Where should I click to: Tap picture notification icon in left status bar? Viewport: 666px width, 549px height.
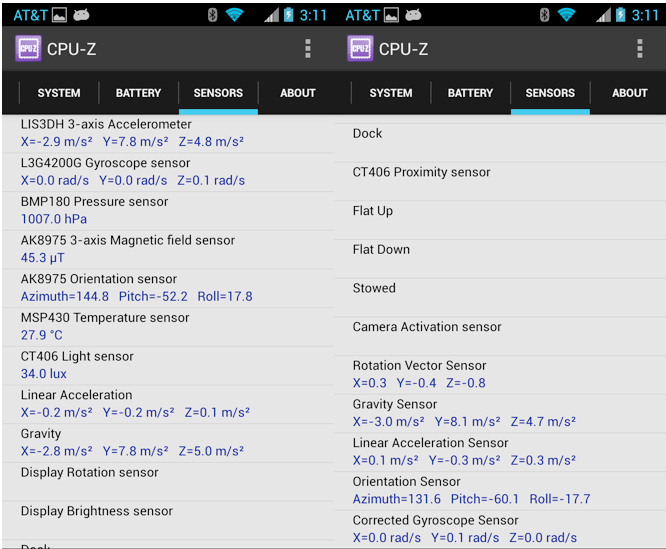[59, 15]
